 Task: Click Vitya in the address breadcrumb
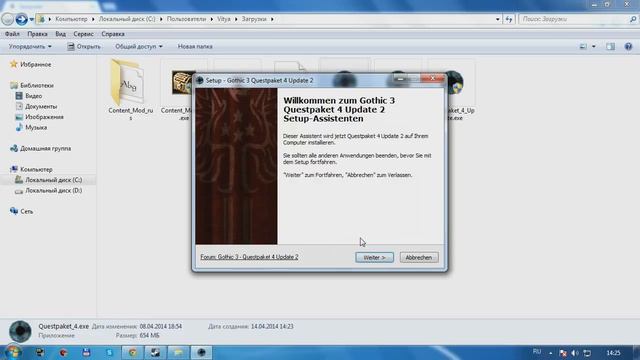tap(224, 19)
